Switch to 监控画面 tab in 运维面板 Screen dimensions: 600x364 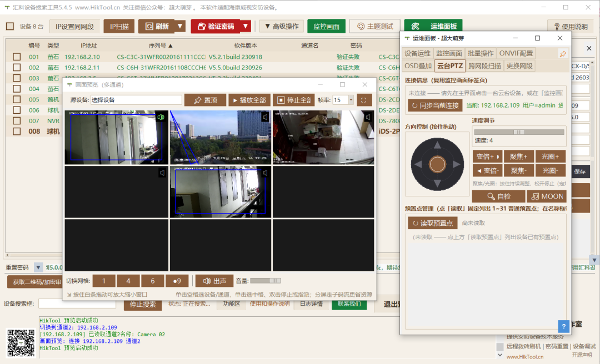449,53
